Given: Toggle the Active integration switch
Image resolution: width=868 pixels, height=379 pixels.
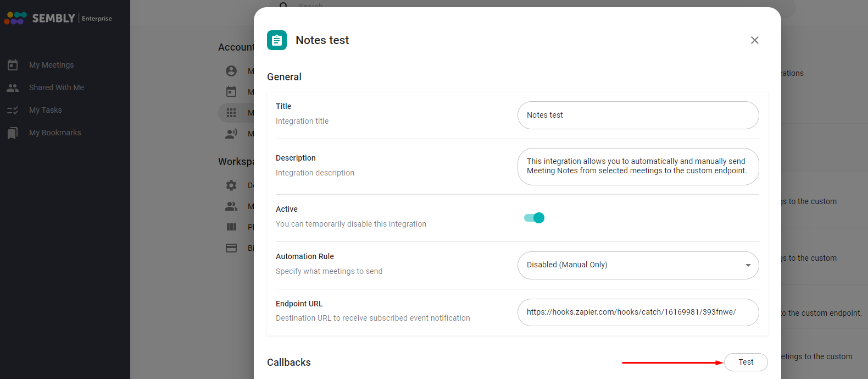Looking at the screenshot, I should [534, 218].
